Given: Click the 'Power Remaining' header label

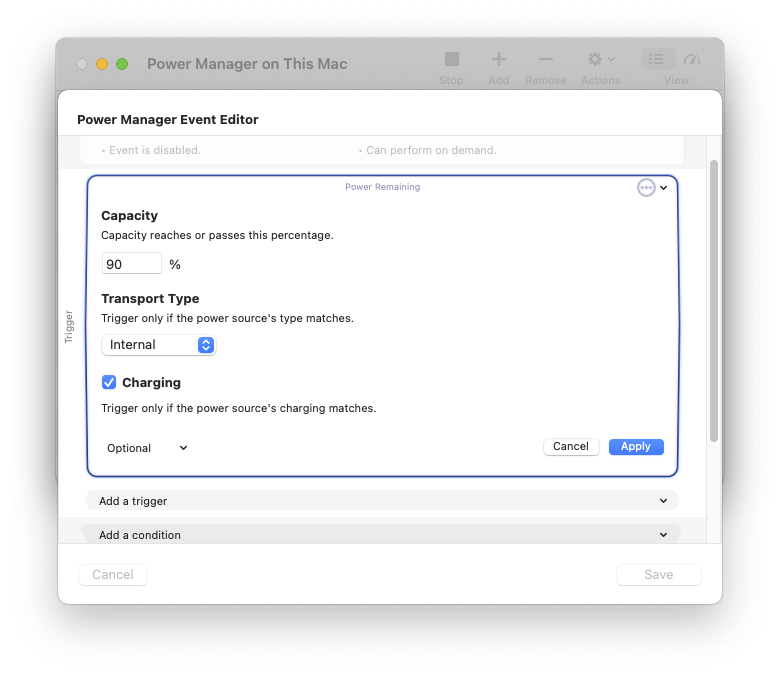Looking at the screenshot, I should point(383,187).
